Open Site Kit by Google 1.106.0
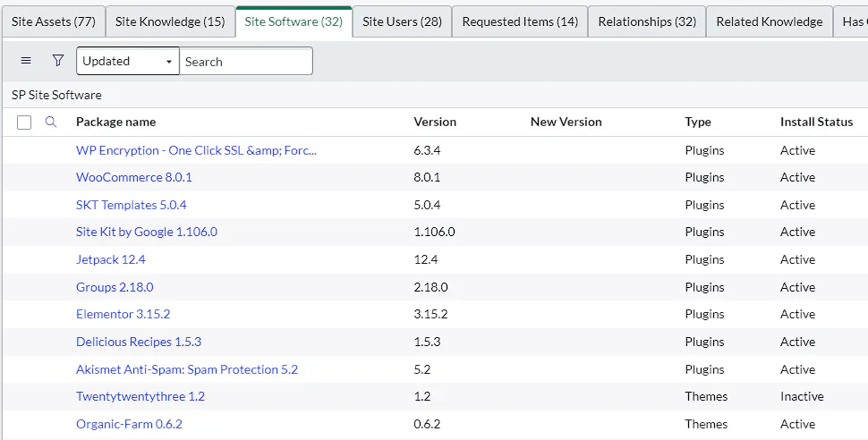This screenshot has height=440, width=868. tap(147, 232)
